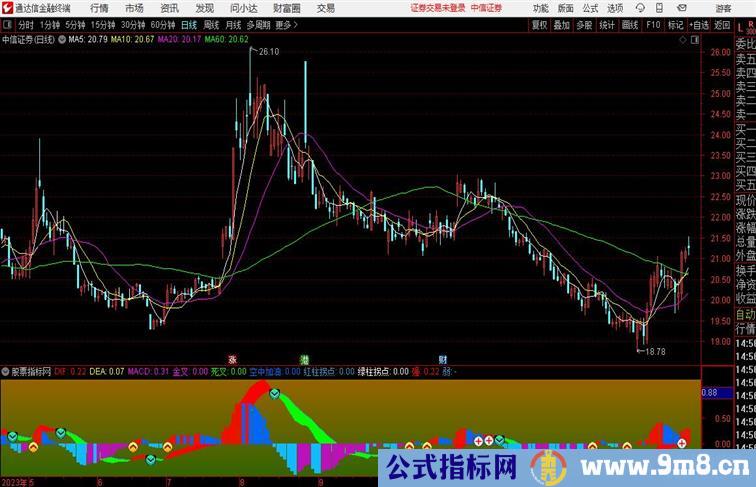Open the customer service headset icon

[x=640, y=8]
